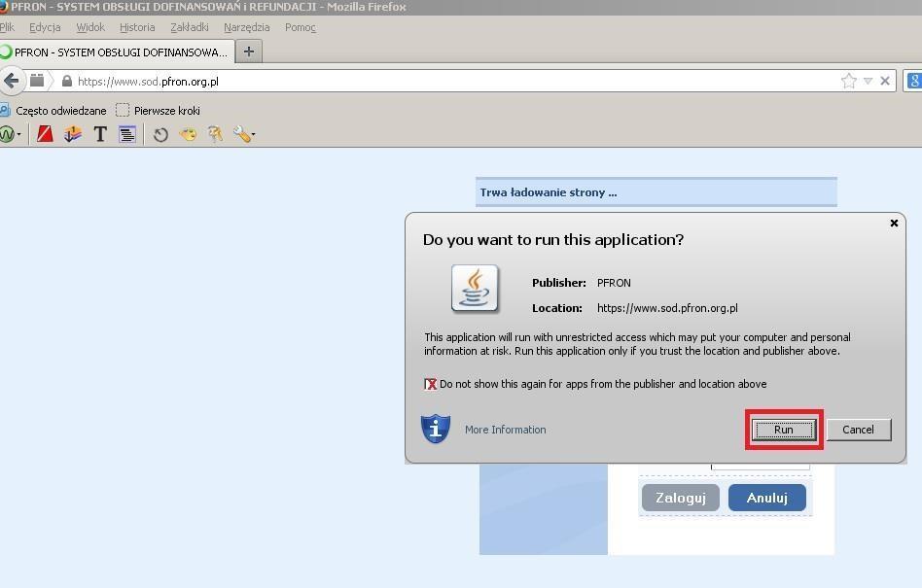922x588 pixels.
Task: Select the PFRON system browser tab
Action: pyautogui.click(x=117, y=52)
